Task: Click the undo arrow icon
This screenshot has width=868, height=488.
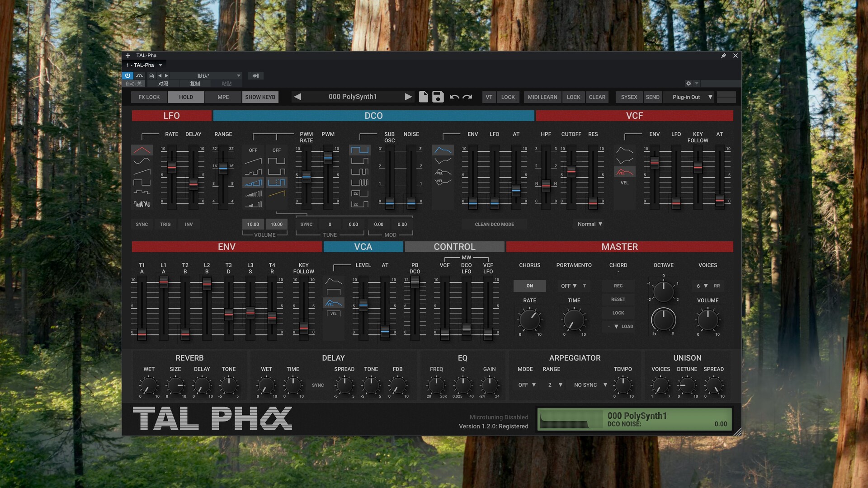Action: pyautogui.click(x=454, y=97)
